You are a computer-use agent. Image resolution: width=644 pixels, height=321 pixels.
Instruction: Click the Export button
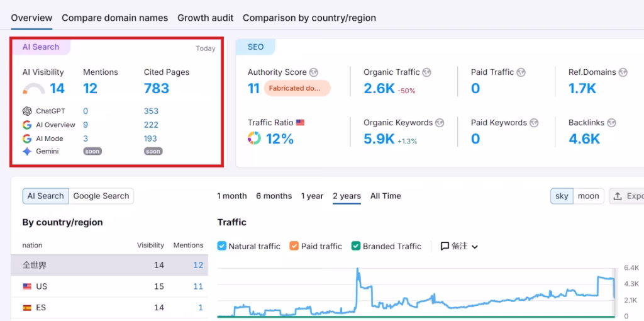point(627,196)
